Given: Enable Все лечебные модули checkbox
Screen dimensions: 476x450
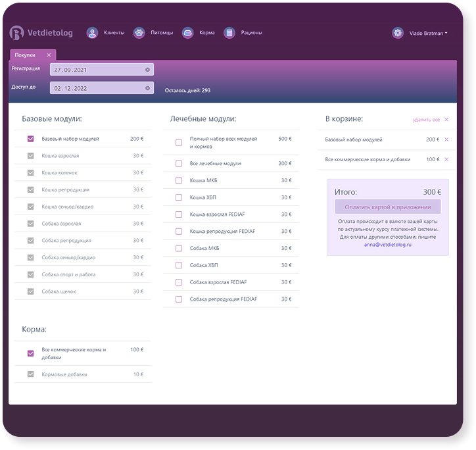Looking at the screenshot, I should 179,163.
